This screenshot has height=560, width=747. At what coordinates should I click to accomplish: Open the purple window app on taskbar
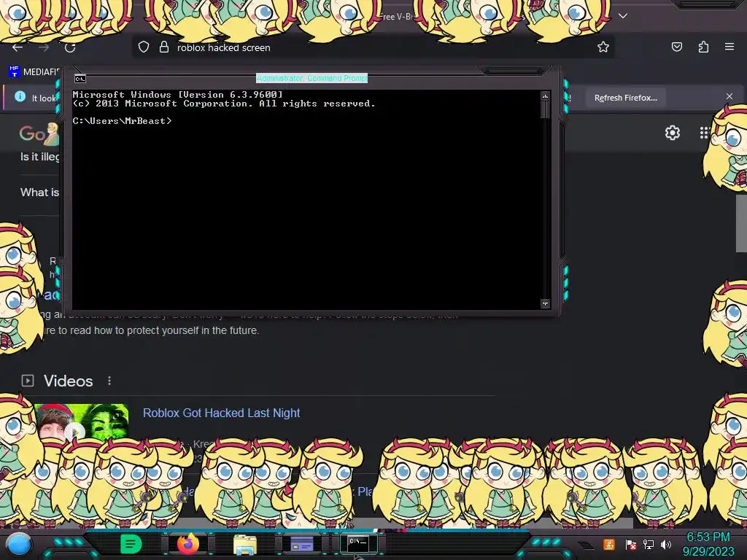tap(301, 544)
